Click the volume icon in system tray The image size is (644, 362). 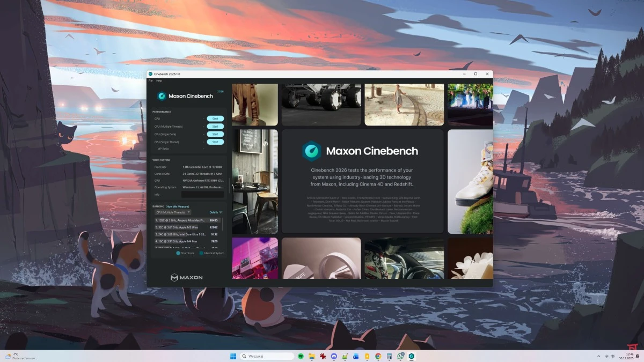point(613,356)
